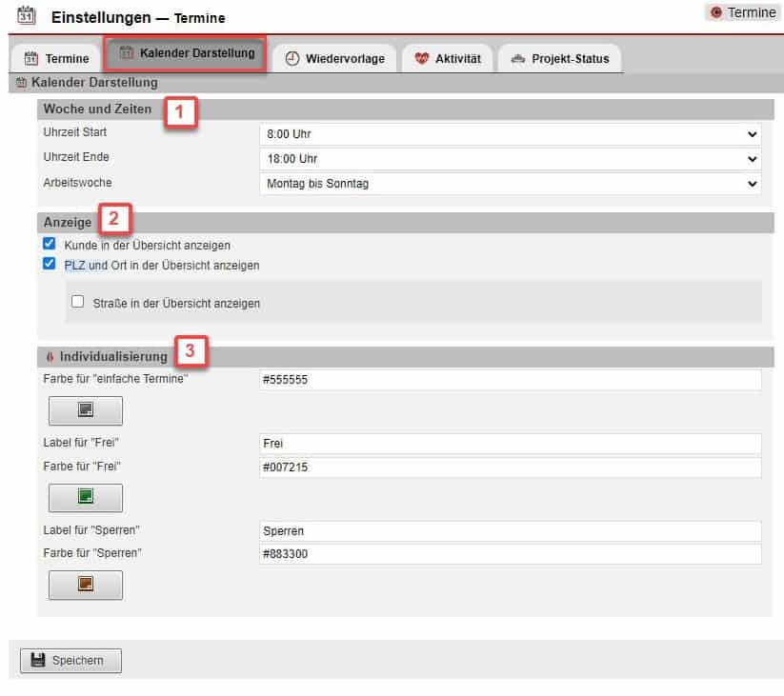Disable 'PLZ und Ort in der Übersicht anzeigen'

(50, 265)
